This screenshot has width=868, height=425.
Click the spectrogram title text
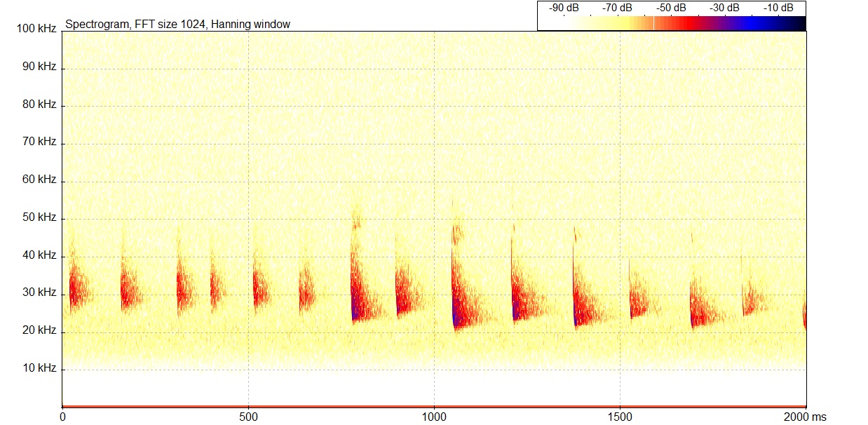pos(177,25)
